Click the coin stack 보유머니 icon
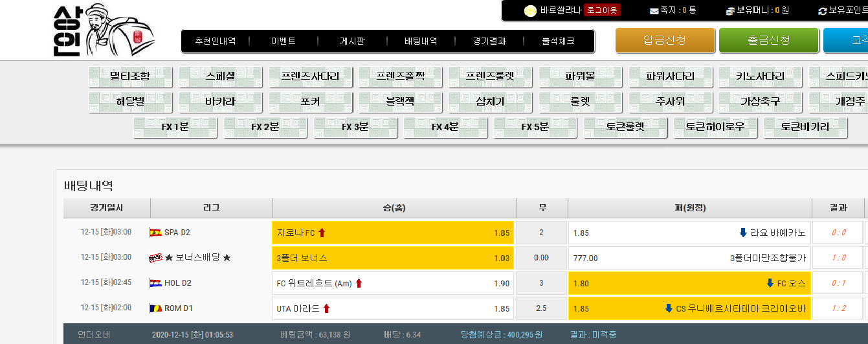The height and width of the screenshot is (344, 868). click(730, 11)
